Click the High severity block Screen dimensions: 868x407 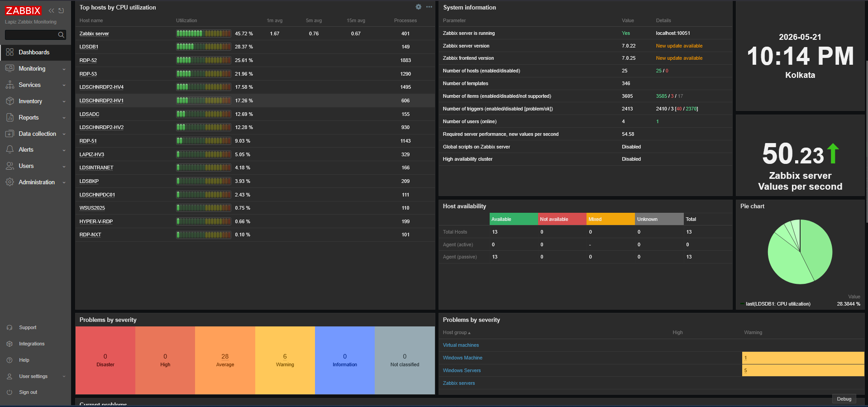click(165, 360)
